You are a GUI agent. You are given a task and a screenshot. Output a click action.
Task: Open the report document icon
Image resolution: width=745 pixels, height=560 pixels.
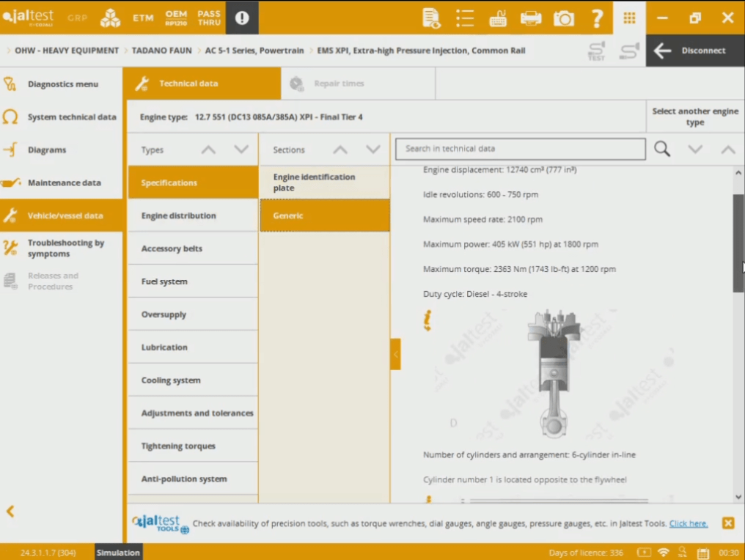pyautogui.click(x=431, y=18)
